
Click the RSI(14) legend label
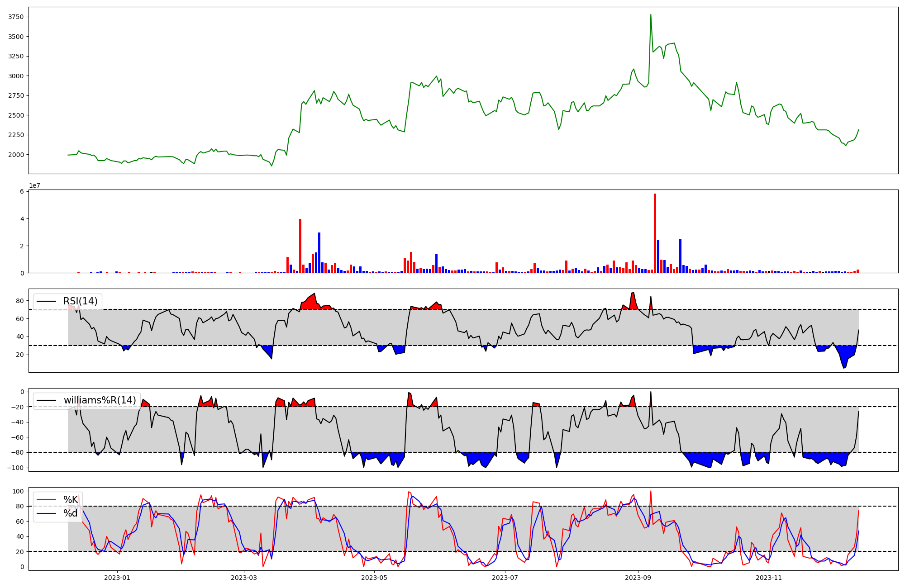80,301
